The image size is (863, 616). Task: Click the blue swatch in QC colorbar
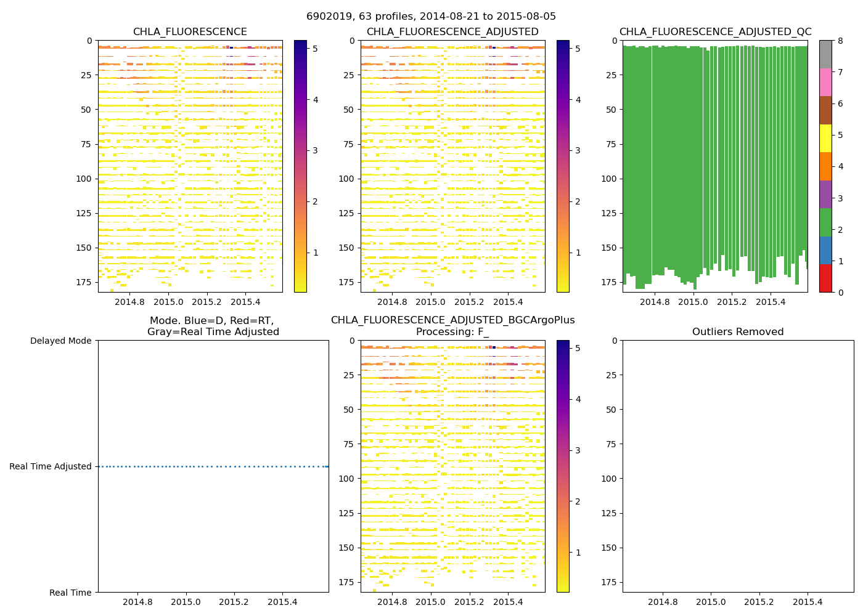[x=825, y=250]
